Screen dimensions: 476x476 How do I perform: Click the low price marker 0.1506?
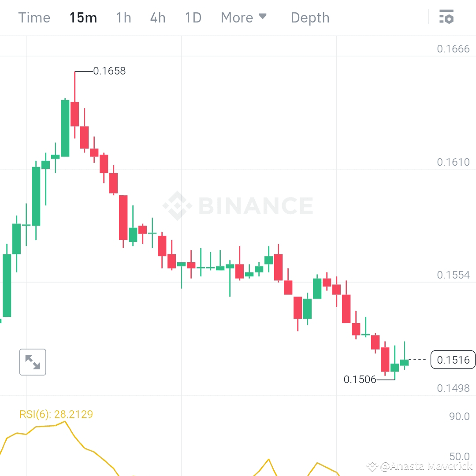360,379
